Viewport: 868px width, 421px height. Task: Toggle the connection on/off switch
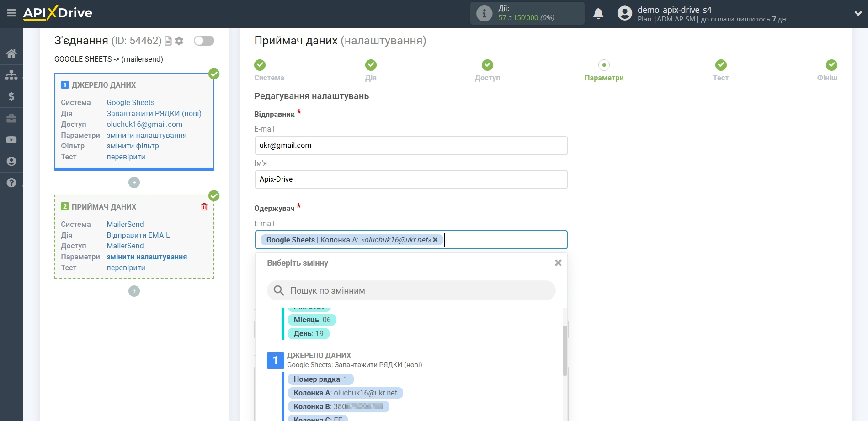[204, 41]
